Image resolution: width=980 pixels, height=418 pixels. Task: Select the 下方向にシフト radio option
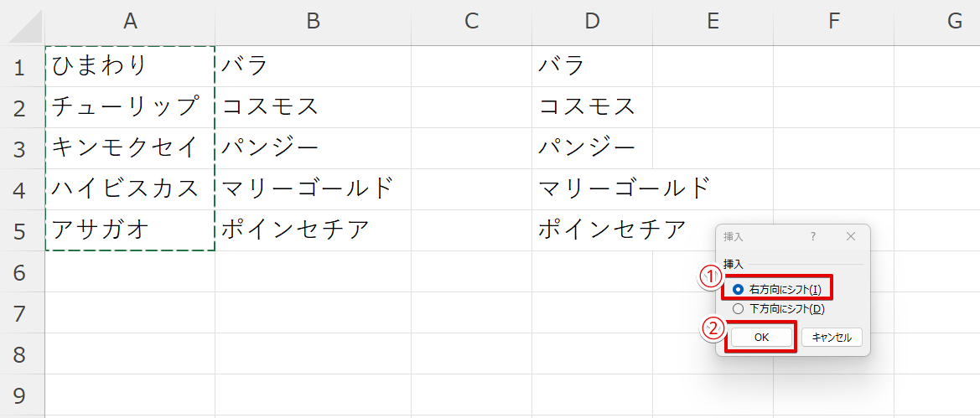pyautogui.click(x=739, y=309)
